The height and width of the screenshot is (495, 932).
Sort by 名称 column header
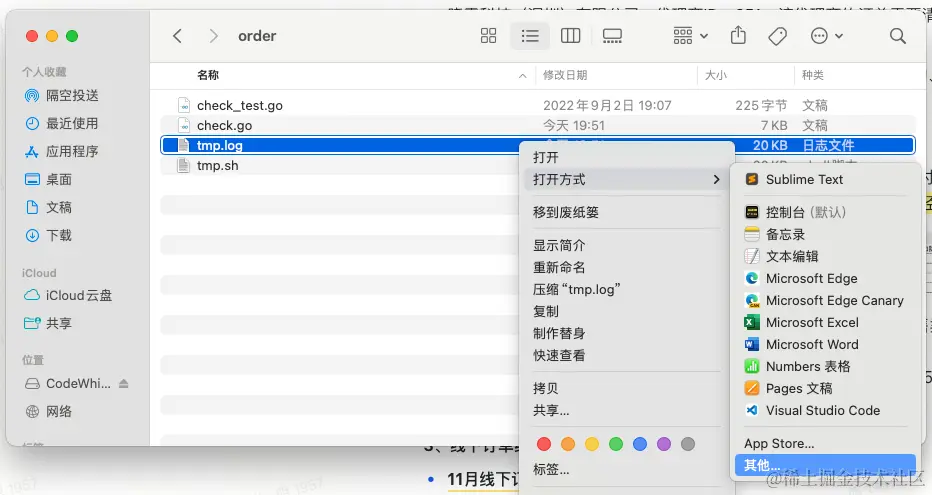pos(208,75)
